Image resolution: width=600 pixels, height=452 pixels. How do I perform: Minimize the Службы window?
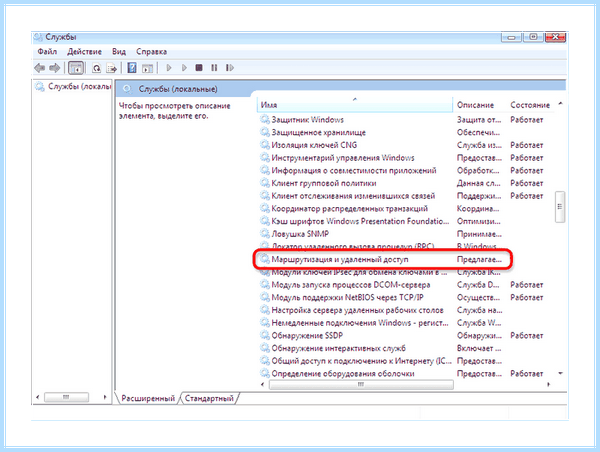[x=512, y=37]
